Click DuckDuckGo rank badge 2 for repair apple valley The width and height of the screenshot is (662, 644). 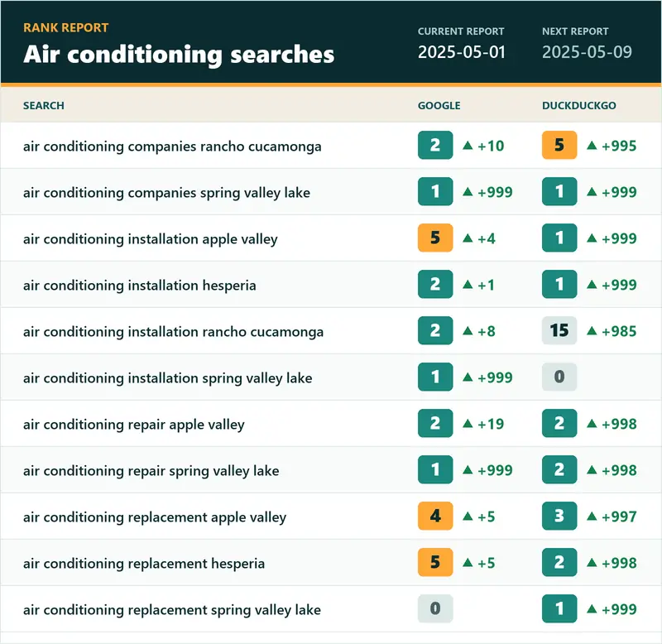[x=559, y=423]
